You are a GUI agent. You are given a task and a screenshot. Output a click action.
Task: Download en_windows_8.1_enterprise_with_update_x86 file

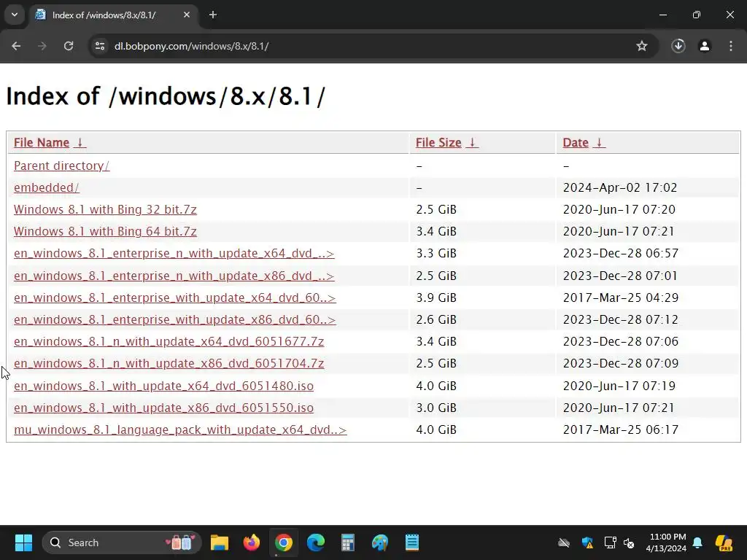click(175, 319)
